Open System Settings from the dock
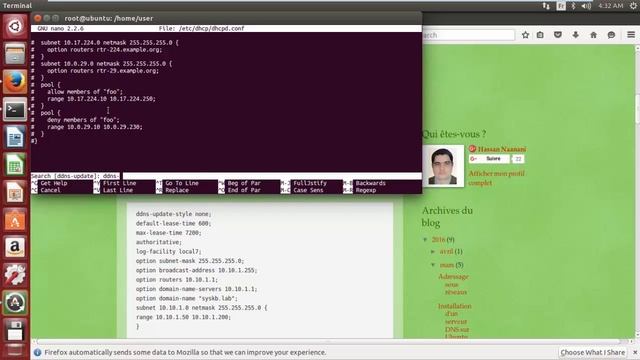This screenshot has height=360, width=640. tap(15, 275)
